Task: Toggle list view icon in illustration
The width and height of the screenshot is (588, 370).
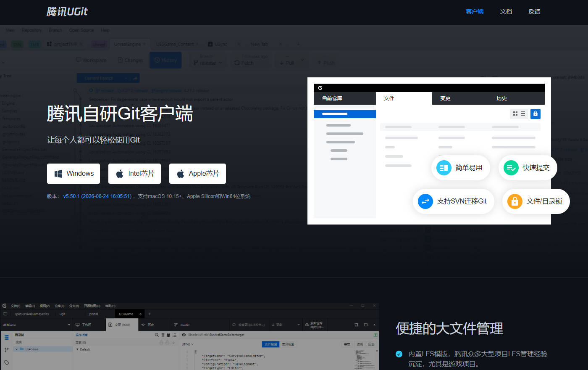Action: tap(523, 114)
